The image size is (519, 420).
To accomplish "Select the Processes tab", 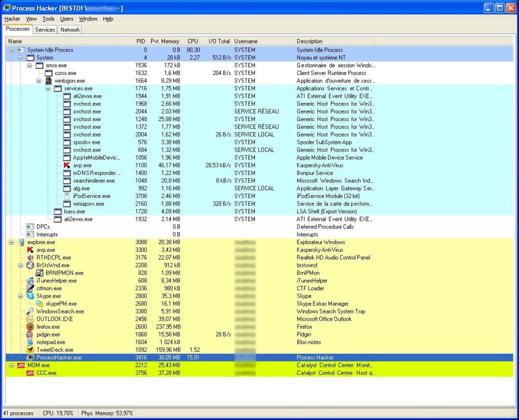I will click(x=18, y=29).
